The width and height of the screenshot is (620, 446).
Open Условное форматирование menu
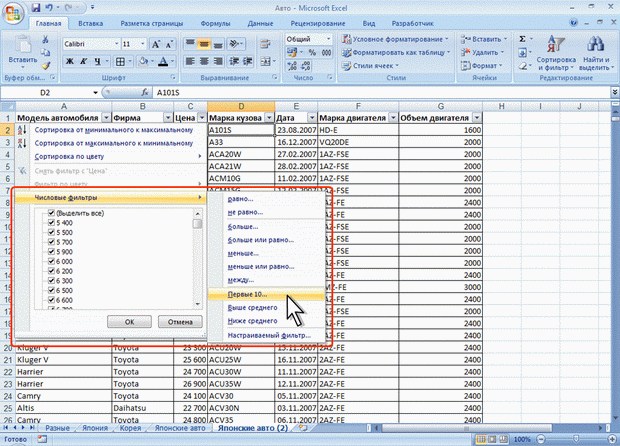point(396,39)
